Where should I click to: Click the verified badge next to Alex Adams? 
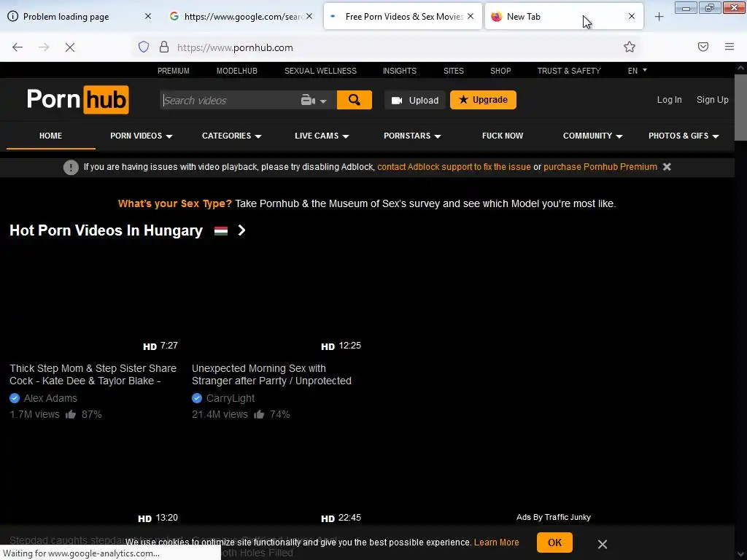pyautogui.click(x=15, y=398)
